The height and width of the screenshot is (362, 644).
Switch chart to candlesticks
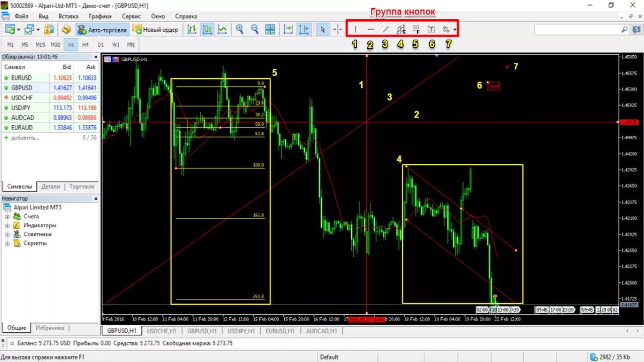click(207, 30)
